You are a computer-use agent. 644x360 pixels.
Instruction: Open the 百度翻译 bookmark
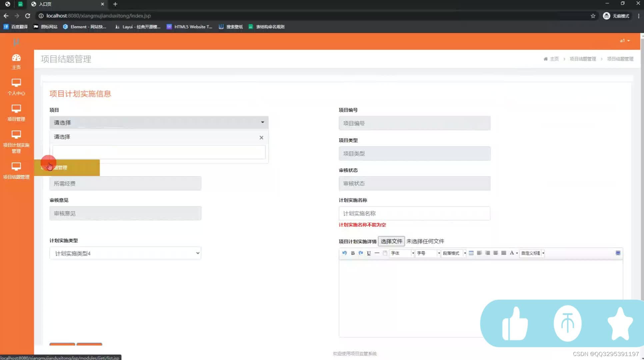[16, 27]
